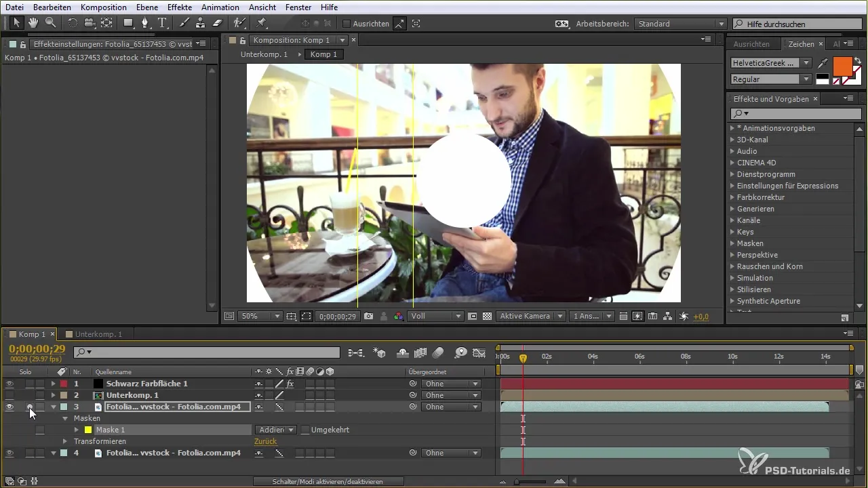Viewport: 868px width, 488px height.
Task: Toggle region of interest in the viewer
Action: coord(473,316)
